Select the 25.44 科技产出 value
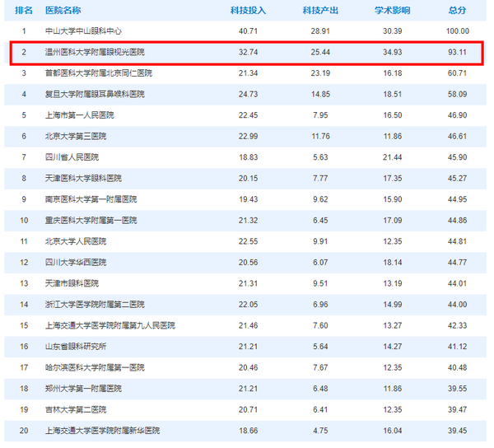This screenshot has width=494, height=448. (x=320, y=52)
